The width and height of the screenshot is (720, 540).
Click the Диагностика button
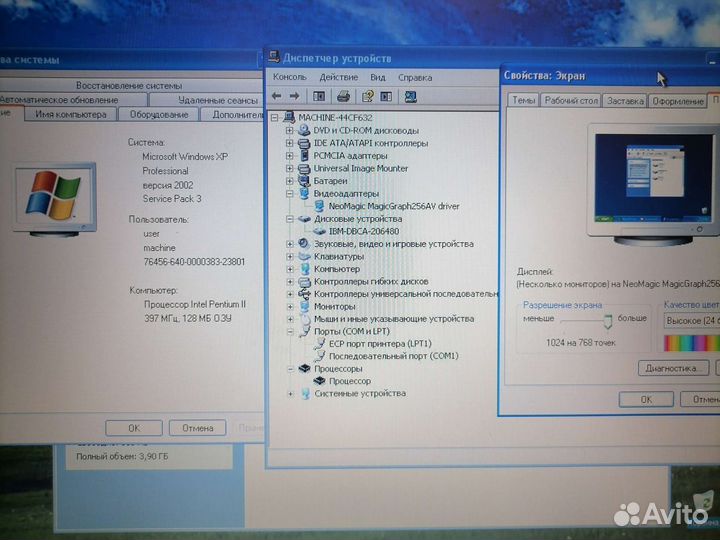click(x=673, y=368)
